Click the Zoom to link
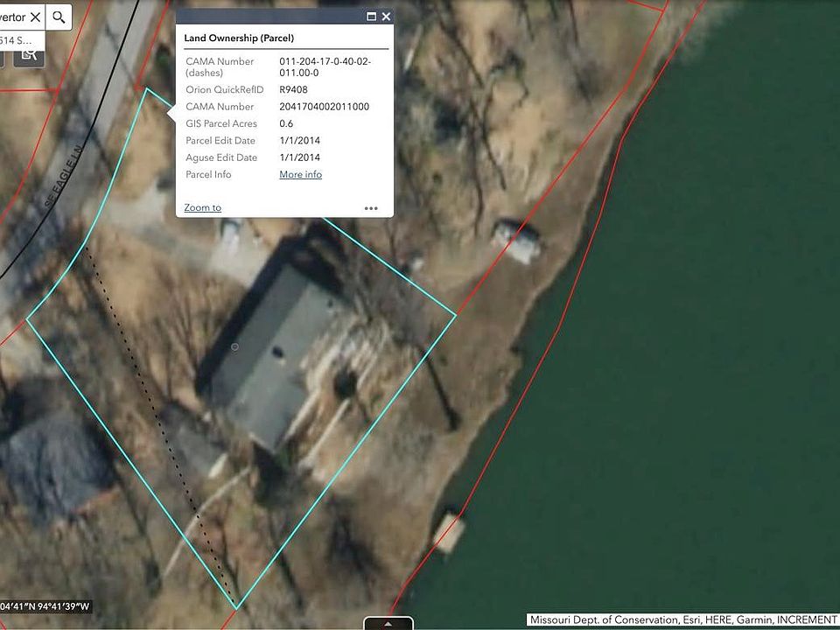840x630 pixels. pyautogui.click(x=202, y=207)
